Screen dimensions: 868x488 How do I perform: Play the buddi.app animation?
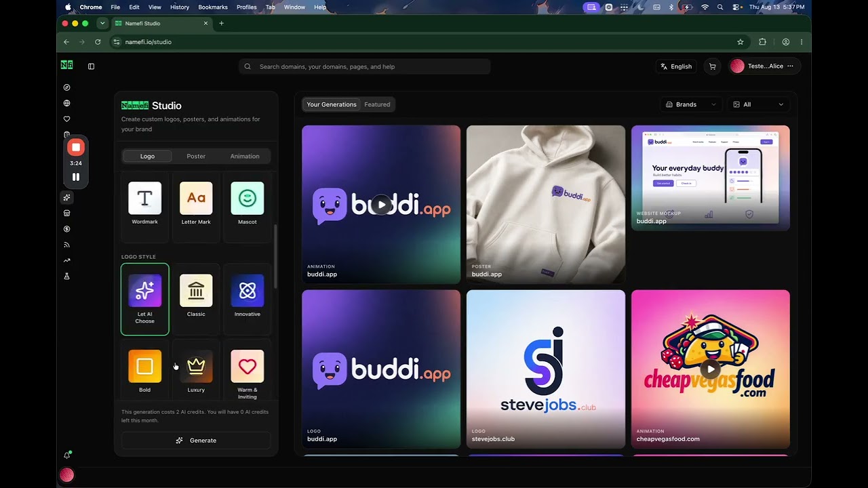[381, 205]
